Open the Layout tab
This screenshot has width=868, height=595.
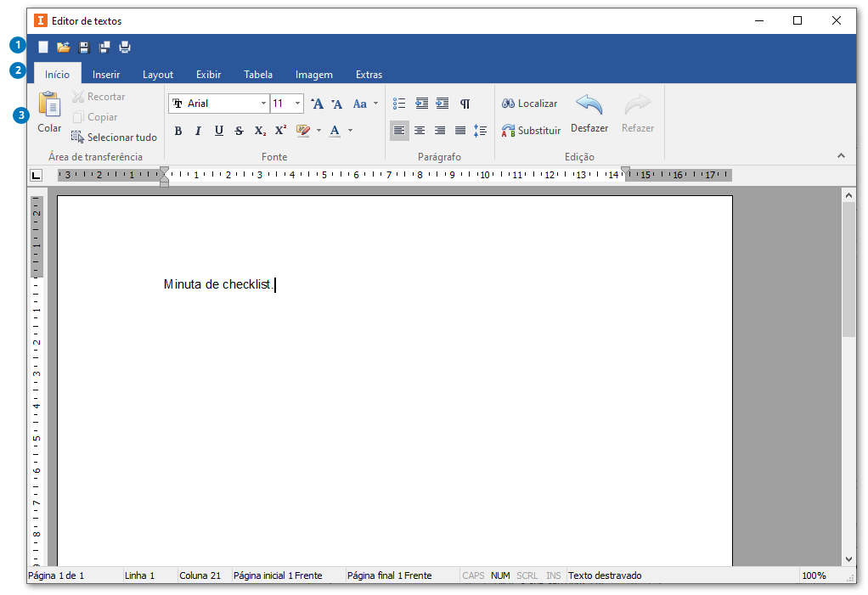click(x=158, y=74)
